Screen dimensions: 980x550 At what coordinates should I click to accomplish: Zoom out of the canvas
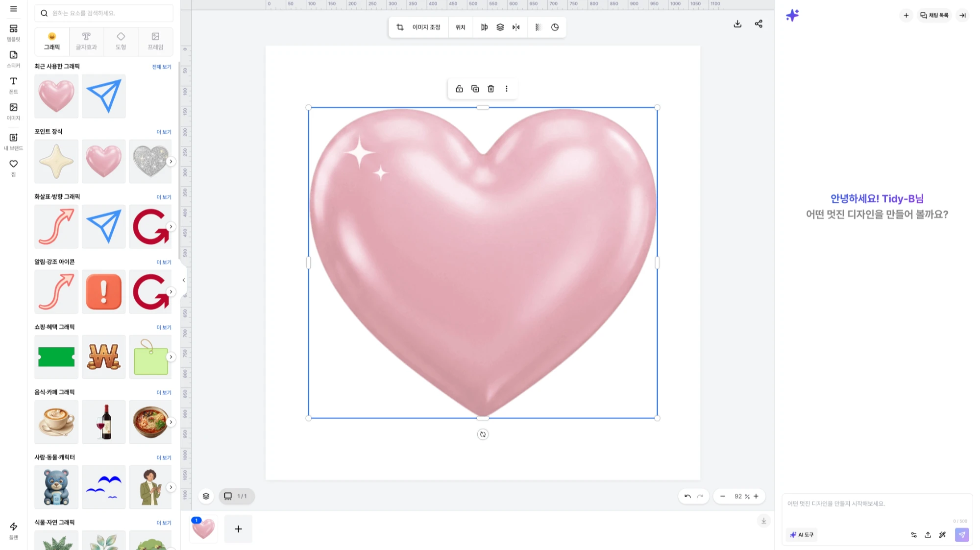pos(722,496)
